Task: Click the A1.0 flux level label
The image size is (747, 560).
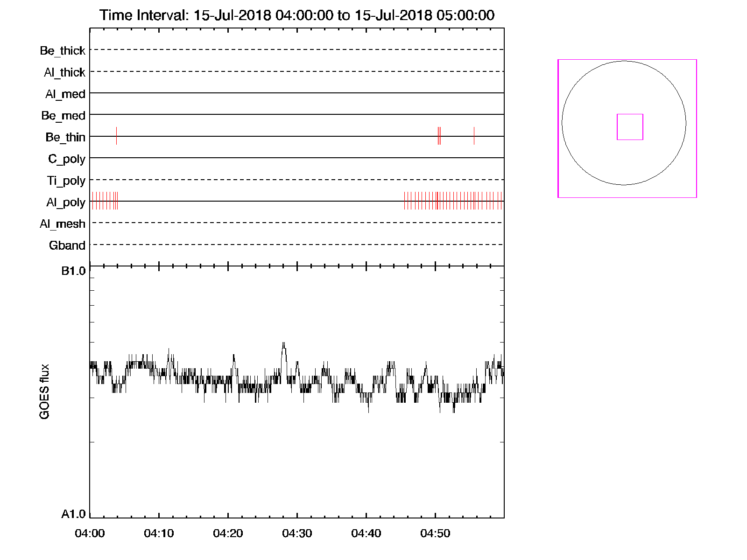Action: click(73, 514)
